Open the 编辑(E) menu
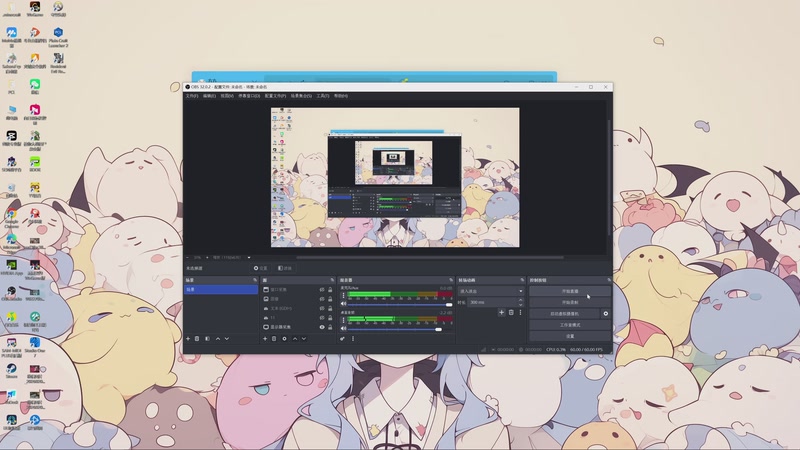The image size is (800, 450). [x=209, y=96]
